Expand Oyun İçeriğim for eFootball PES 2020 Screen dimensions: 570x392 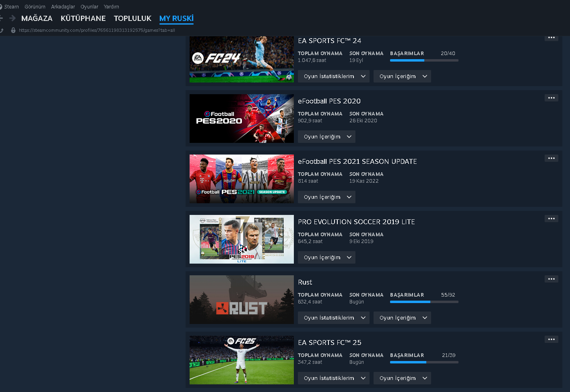326,137
